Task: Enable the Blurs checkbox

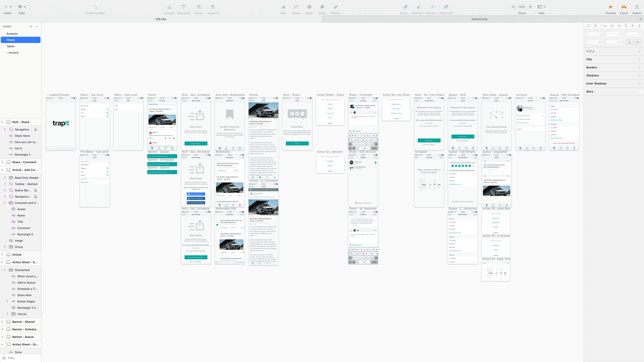Action: click(640, 92)
